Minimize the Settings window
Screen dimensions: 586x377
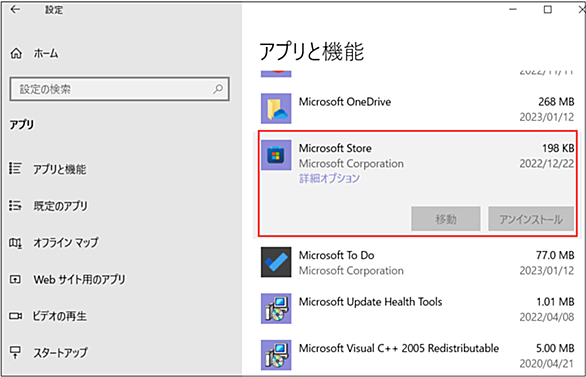pyautogui.click(x=513, y=9)
